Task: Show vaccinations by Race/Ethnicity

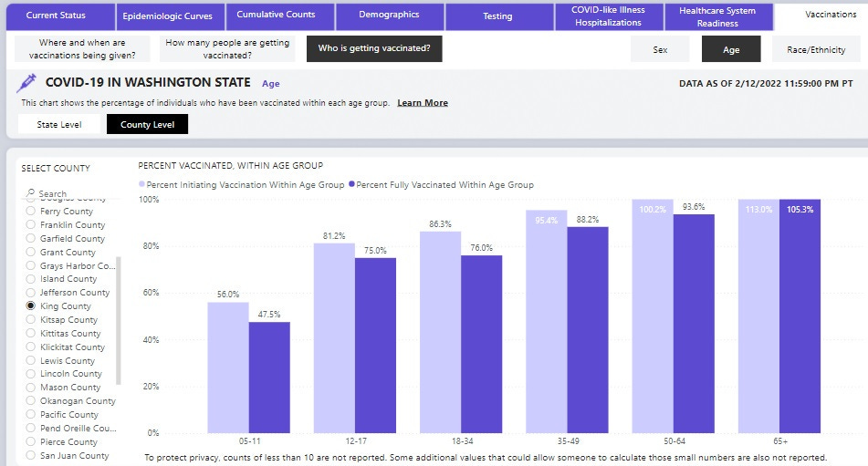Action: point(816,50)
